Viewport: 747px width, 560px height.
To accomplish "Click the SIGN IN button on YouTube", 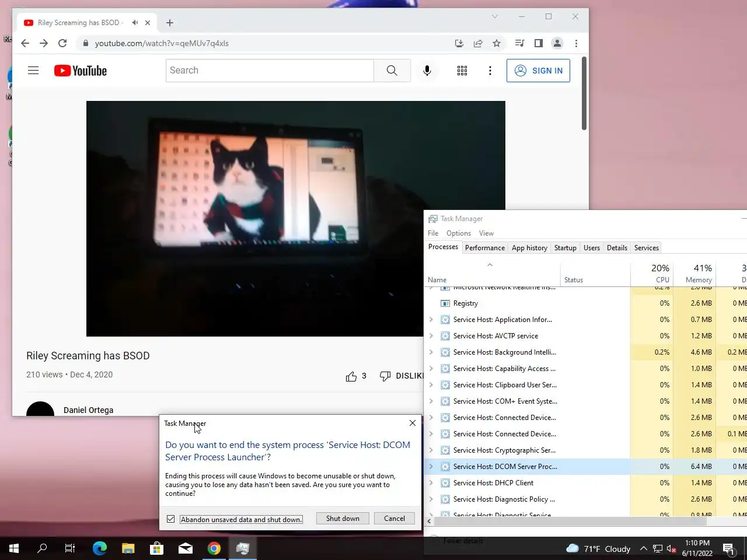I will pyautogui.click(x=538, y=71).
